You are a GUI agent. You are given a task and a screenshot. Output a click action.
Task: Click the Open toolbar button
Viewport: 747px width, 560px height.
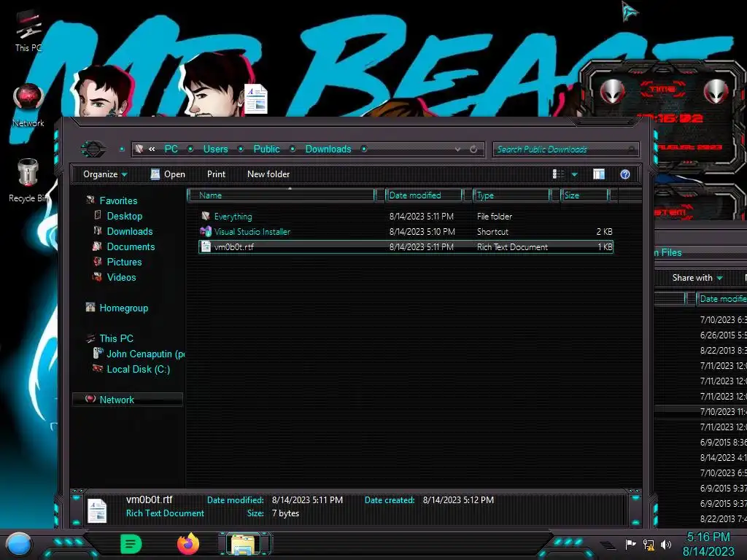pos(168,174)
